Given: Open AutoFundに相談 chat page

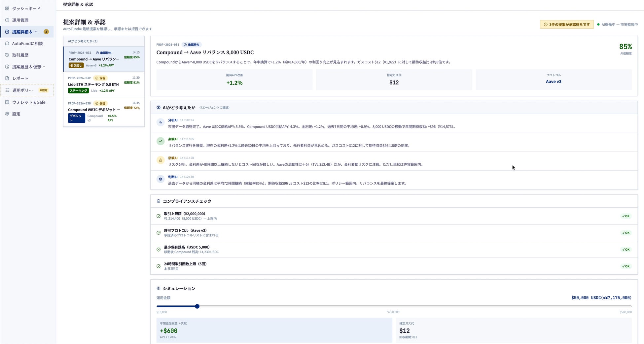Looking at the screenshot, I should [x=27, y=43].
